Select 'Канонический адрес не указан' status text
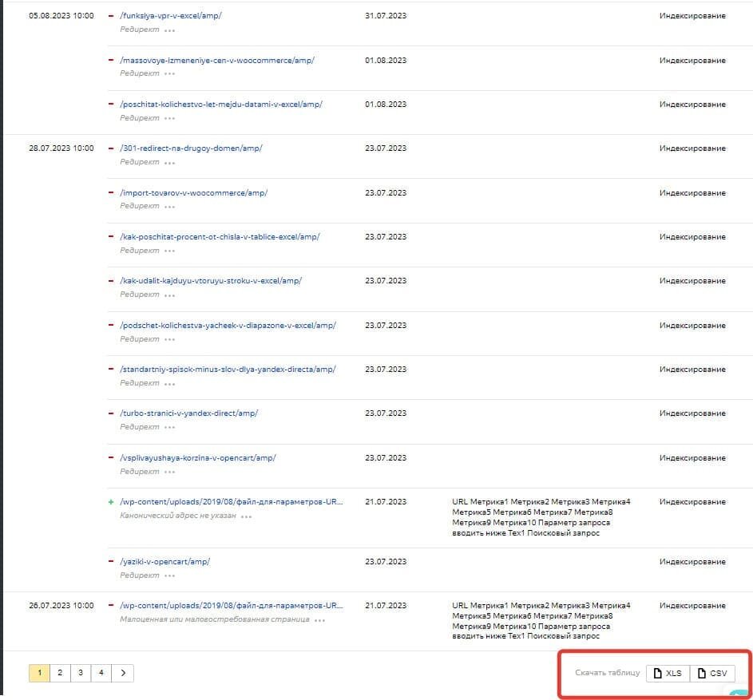Screen dimensions: 753x700 pos(178,516)
